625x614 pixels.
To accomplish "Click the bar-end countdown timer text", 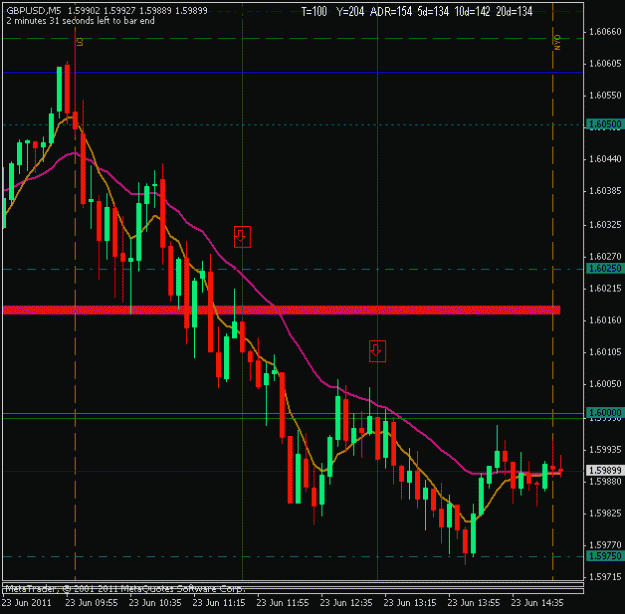I will 81,21.
